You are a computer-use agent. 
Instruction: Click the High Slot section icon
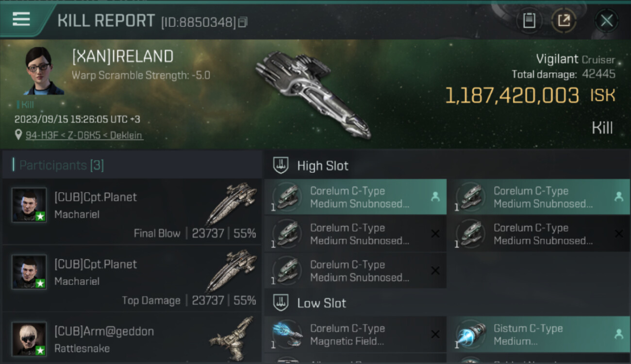(280, 165)
